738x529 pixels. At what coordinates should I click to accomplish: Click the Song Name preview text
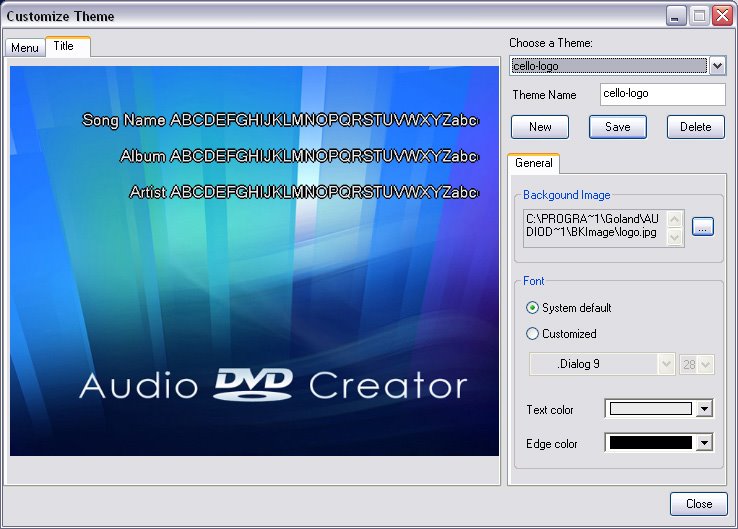281,120
